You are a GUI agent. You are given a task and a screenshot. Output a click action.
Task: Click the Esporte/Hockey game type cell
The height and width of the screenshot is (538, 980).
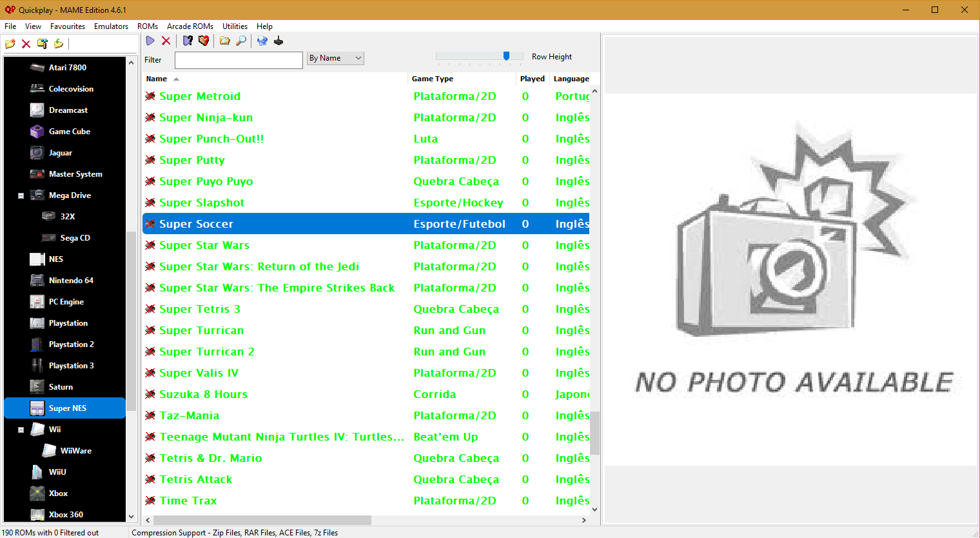[x=458, y=203]
